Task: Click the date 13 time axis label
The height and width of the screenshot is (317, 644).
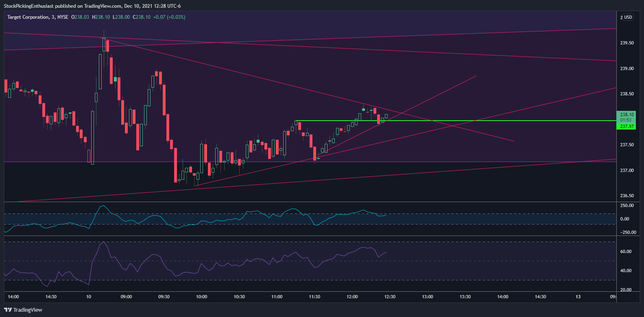Action: point(578,297)
